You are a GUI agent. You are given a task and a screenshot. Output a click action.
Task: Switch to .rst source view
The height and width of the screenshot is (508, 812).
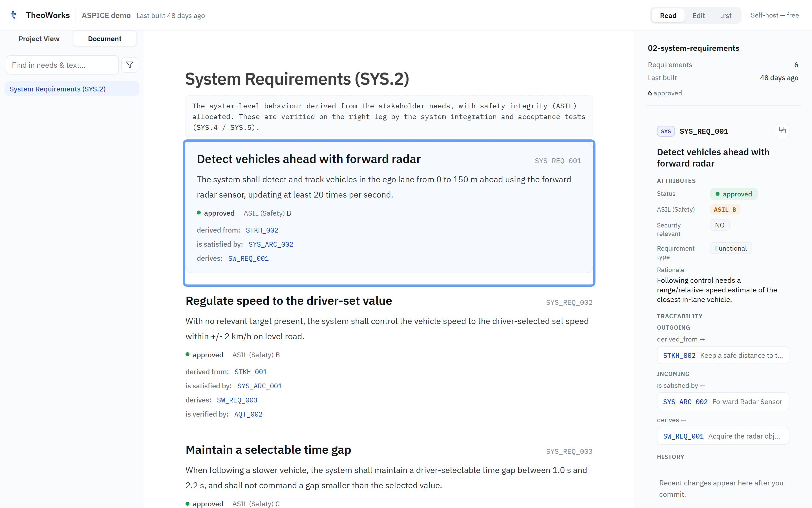click(726, 16)
